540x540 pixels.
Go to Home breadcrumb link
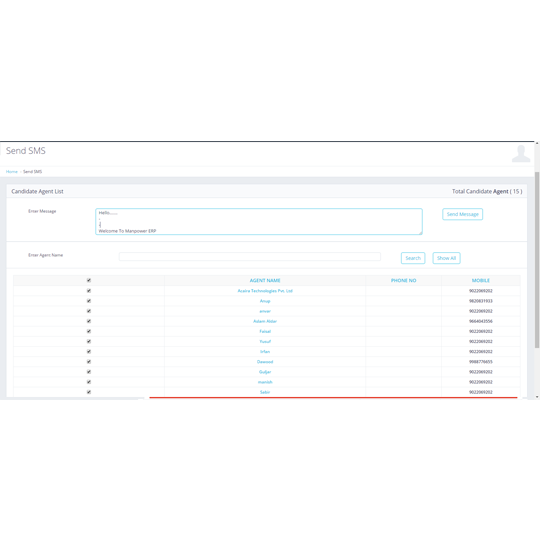click(12, 172)
